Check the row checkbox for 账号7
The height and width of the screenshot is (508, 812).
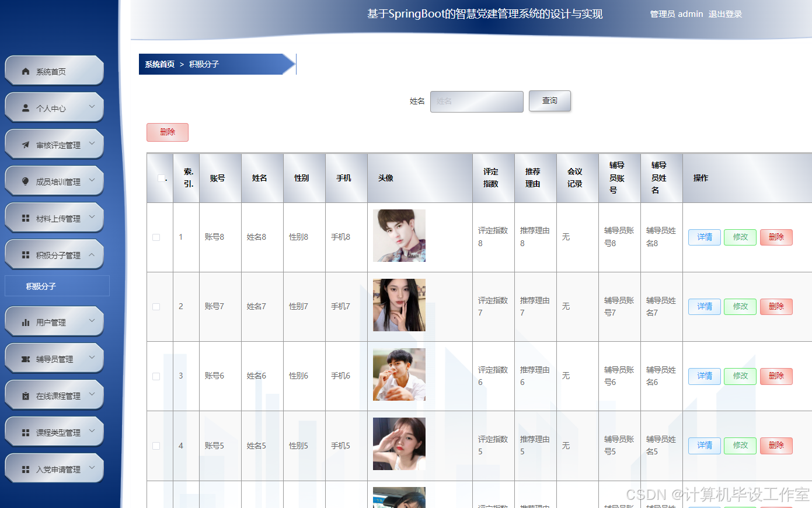156,307
